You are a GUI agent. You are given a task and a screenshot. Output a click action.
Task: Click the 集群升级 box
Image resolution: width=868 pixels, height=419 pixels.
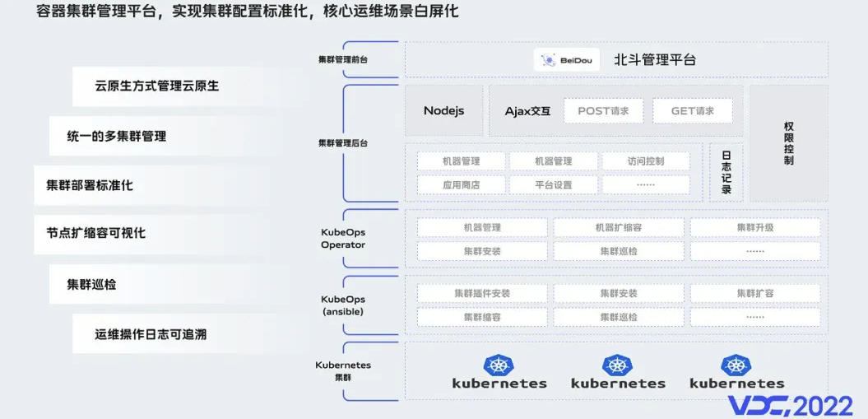(x=755, y=227)
